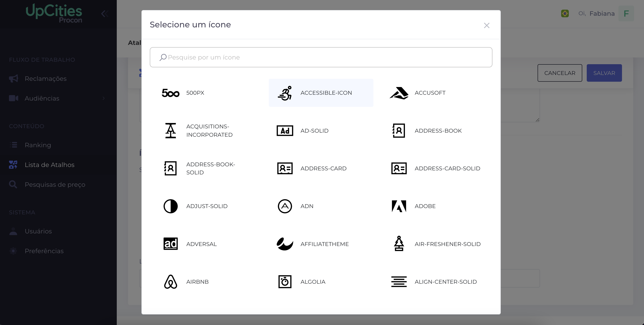Click the SALVAR button
This screenshot has height=325, width=644.
click(604, 73)
